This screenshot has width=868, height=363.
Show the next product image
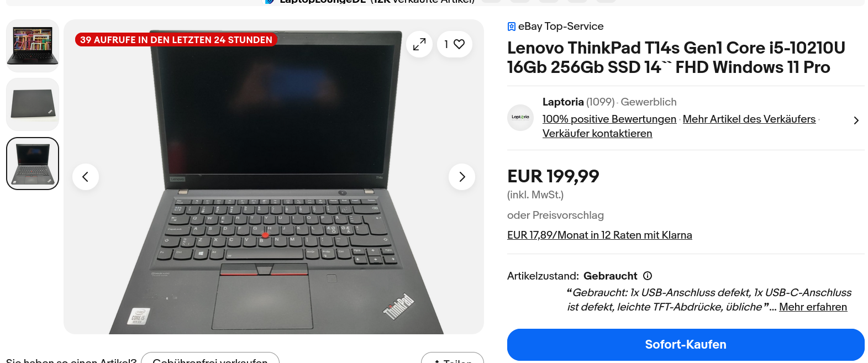[x=462, y=177]
